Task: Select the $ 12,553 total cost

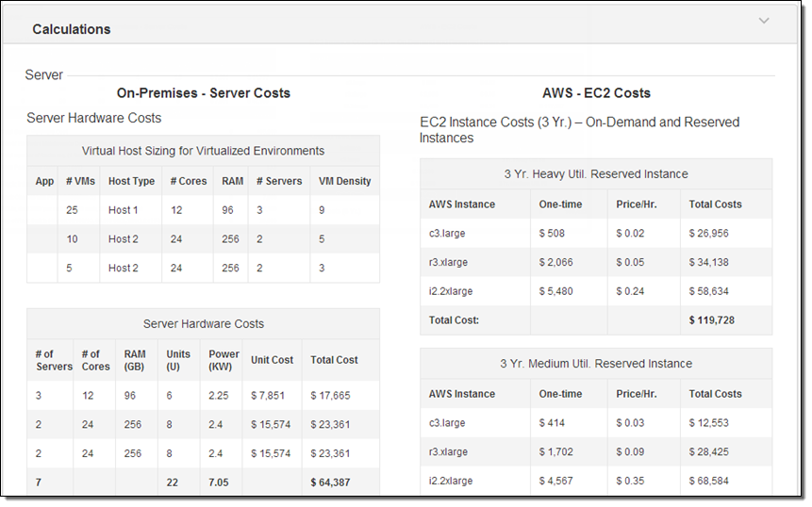Action: click(708, 423)
